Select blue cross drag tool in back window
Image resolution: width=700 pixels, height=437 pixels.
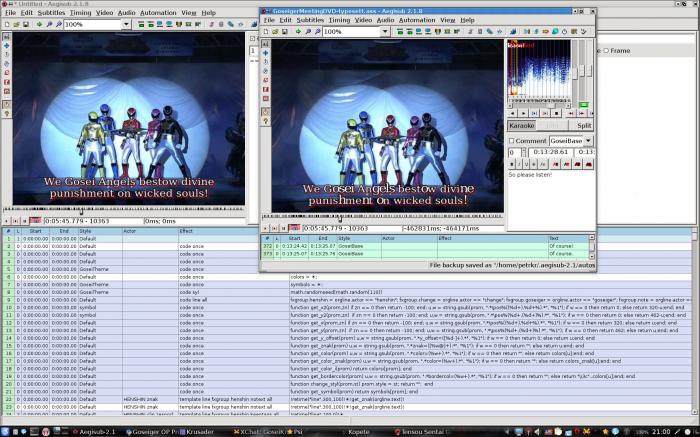(x=7, y=46)
